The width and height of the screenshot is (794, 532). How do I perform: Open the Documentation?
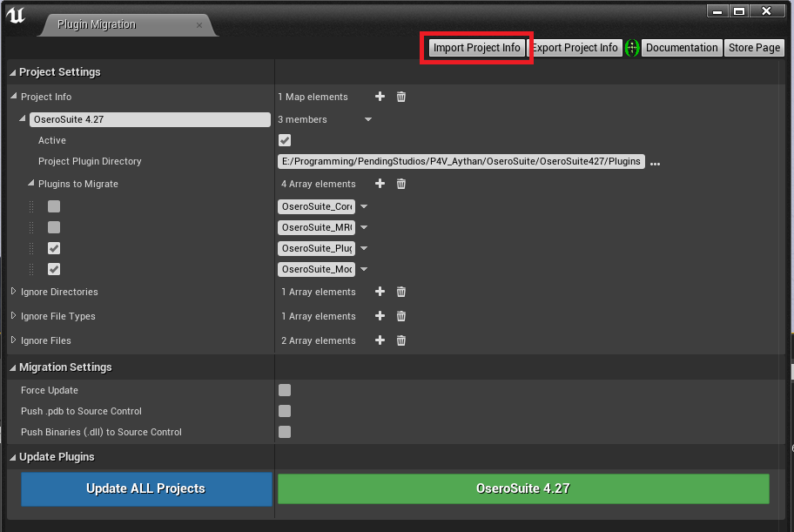682,48
